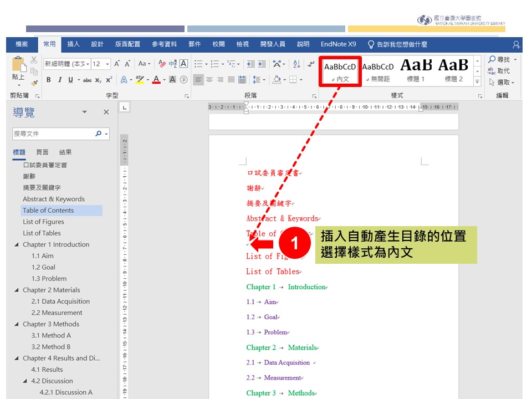Select the Format Painter brush icon
The image size is (532, 399).
[34, 82]
